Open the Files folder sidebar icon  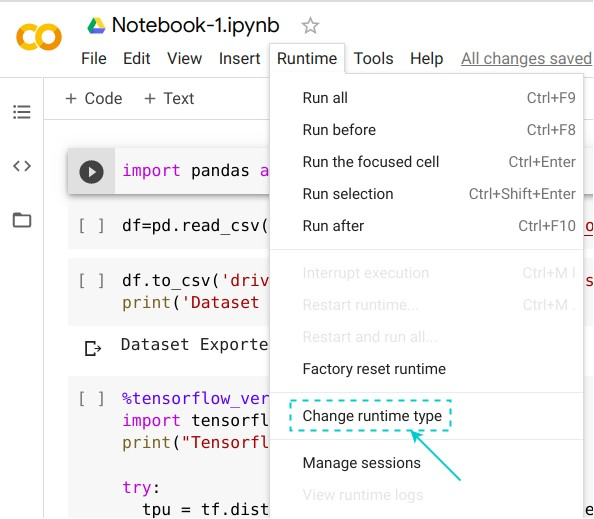(22, 220)
